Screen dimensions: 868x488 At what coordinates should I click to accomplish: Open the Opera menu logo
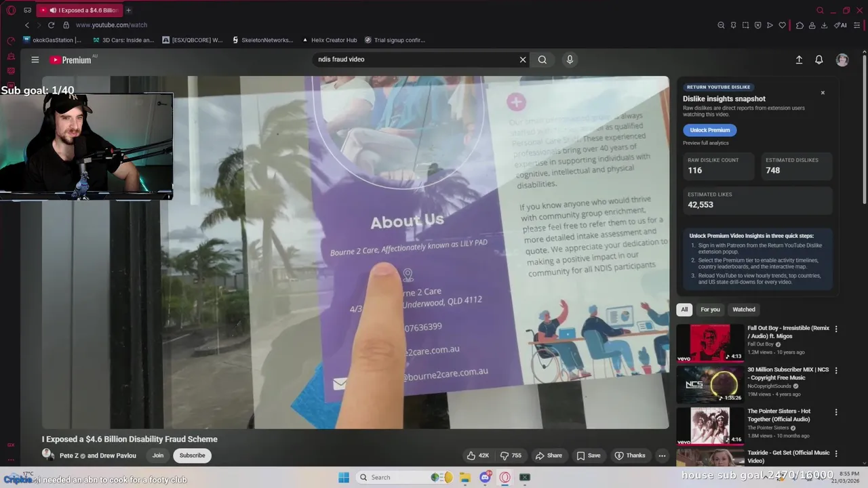(x=11, y=10)
